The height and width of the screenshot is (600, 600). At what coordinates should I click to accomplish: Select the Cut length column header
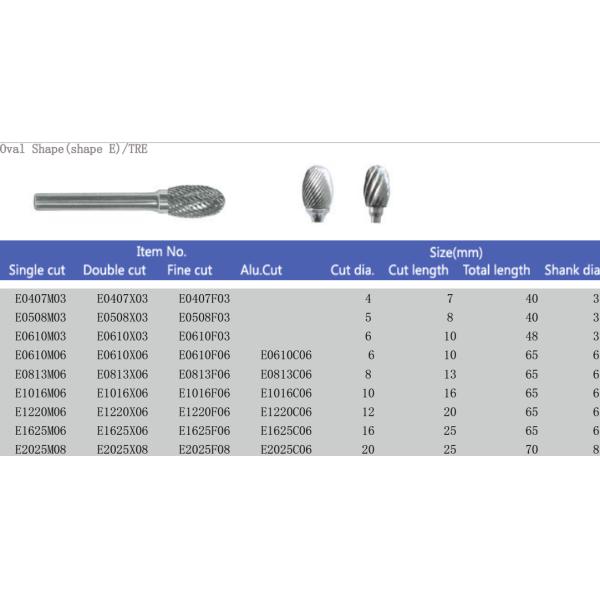click(x=418, y=270)
